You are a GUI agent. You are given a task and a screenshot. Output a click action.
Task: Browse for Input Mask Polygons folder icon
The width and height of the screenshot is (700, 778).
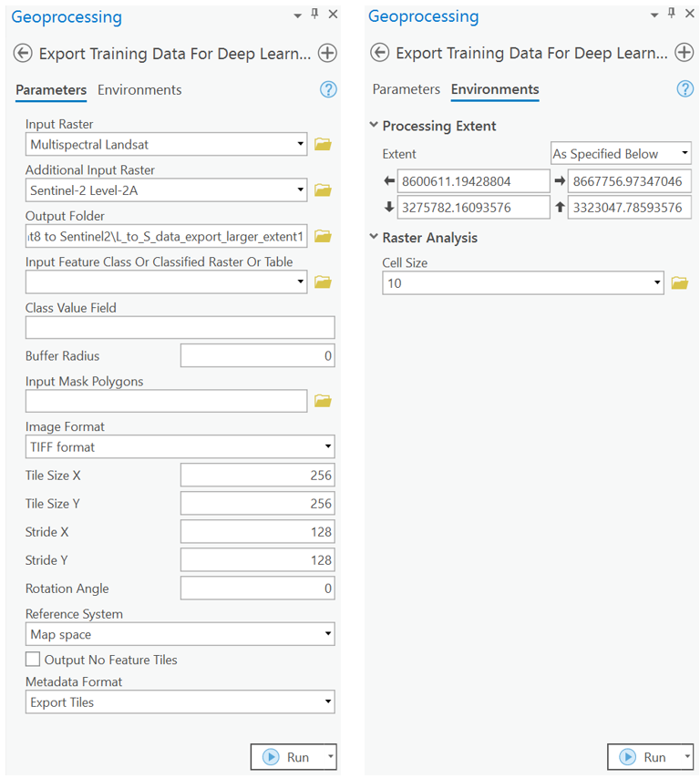(x=323, y=401)
